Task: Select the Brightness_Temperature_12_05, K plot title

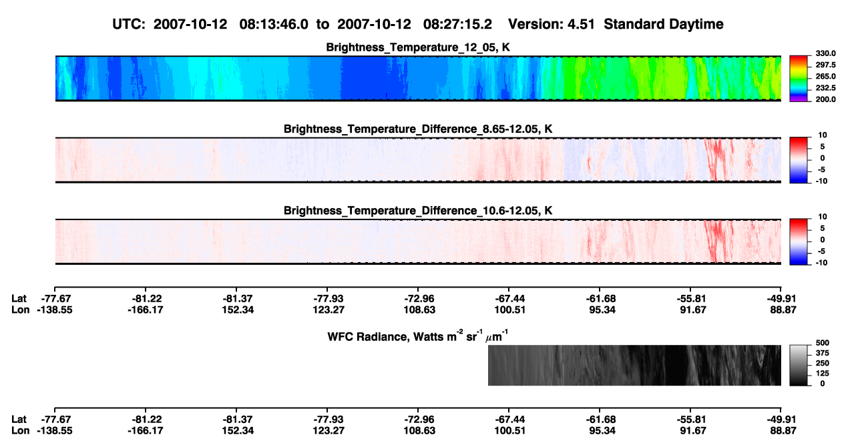Action: coord(418,47)
